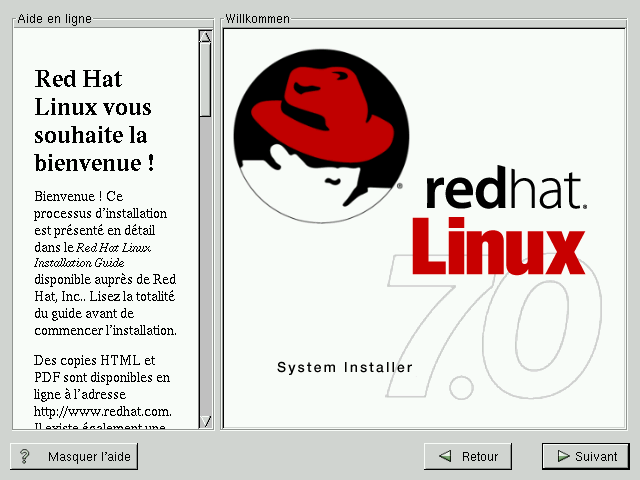Viewport: 640px width, 480px height.
Task: Click the help panel scrollbar thumb
Action: pos(205,80)
